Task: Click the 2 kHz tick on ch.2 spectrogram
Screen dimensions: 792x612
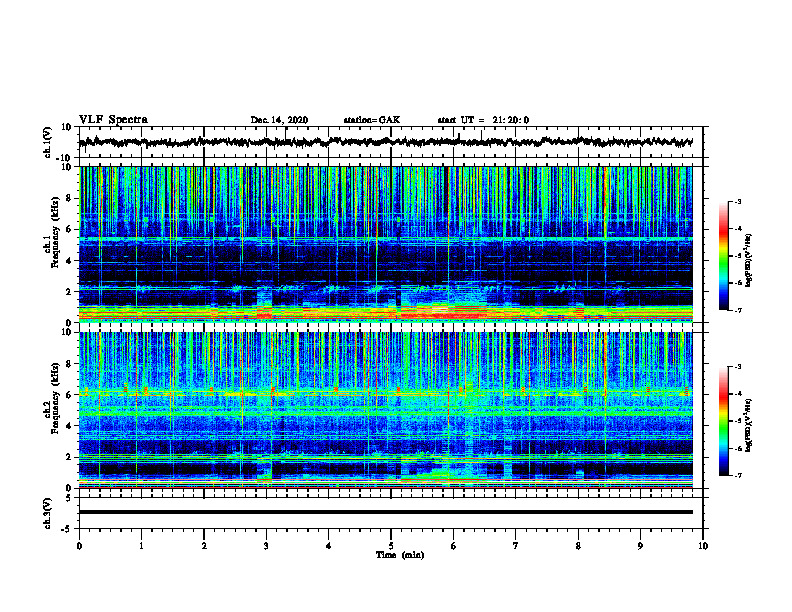Action: click(x=69, y=457)
